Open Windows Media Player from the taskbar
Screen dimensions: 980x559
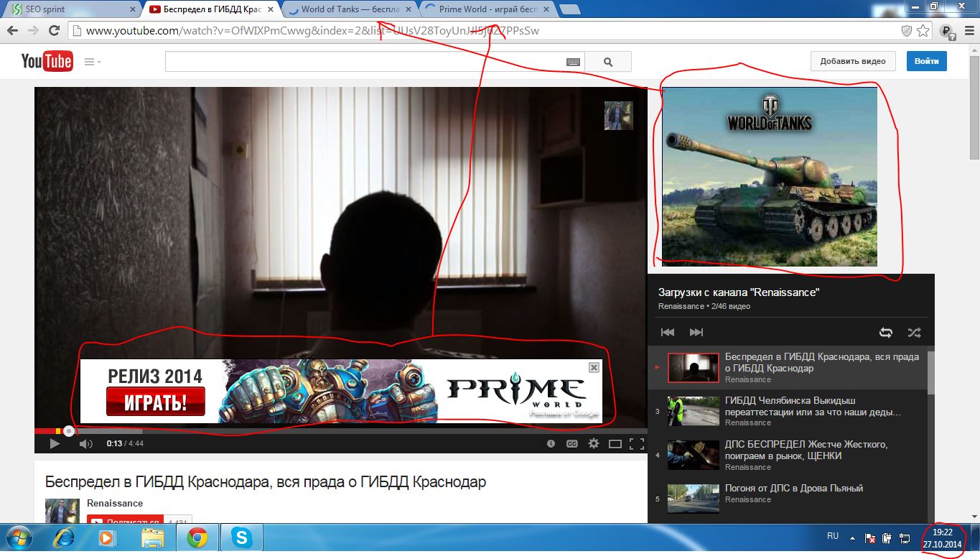tap(108, 537)
